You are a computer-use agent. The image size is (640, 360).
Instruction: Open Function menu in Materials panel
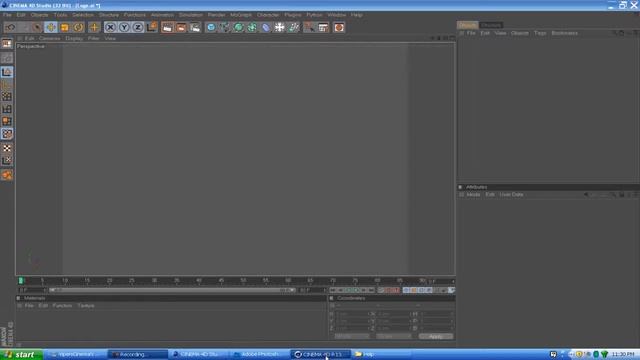click(x=62, y=306)
